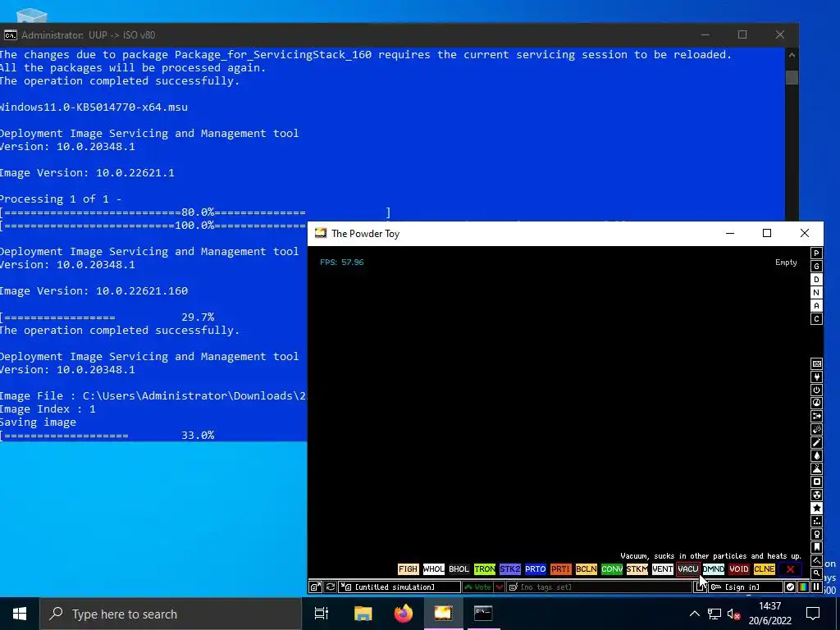Select the TRON element
This screenshot has width=840, height=630.
pyautogui.click(x=484, y=569)
